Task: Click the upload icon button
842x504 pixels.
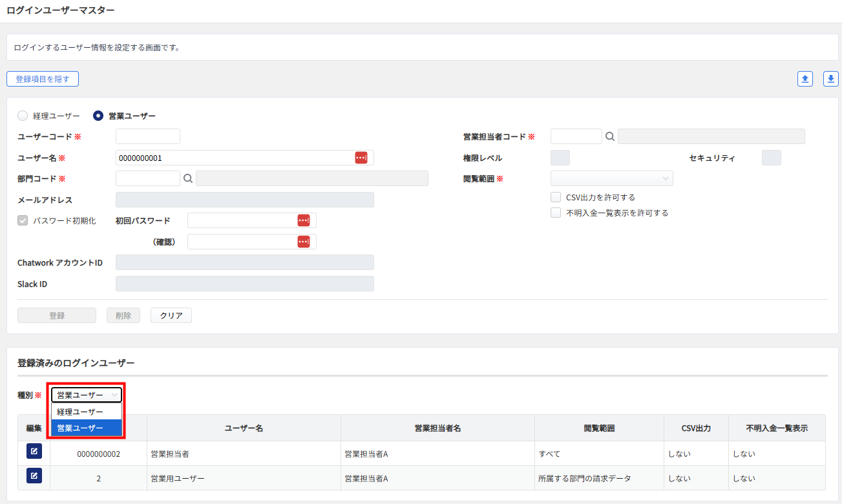Action: pos(805,79)
